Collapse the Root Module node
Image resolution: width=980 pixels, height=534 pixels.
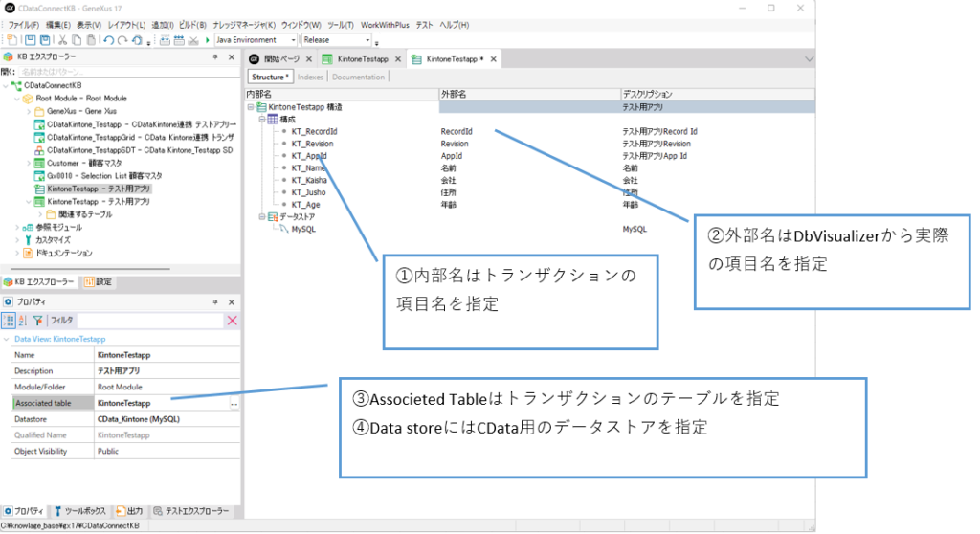[17, 99]
